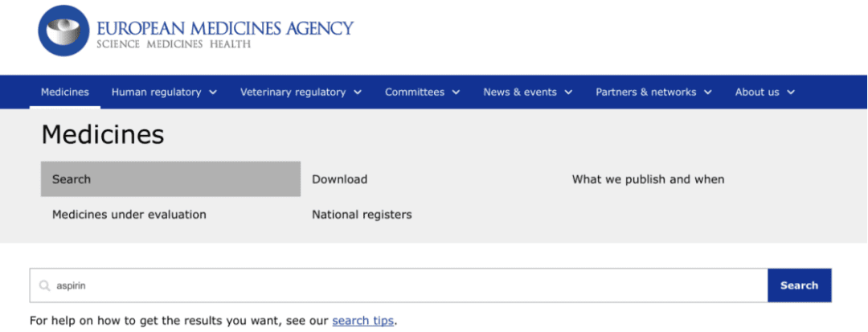Expand the Partners & networks chevron
This screenshot has height=332, width=868.
tap(708, 92)
